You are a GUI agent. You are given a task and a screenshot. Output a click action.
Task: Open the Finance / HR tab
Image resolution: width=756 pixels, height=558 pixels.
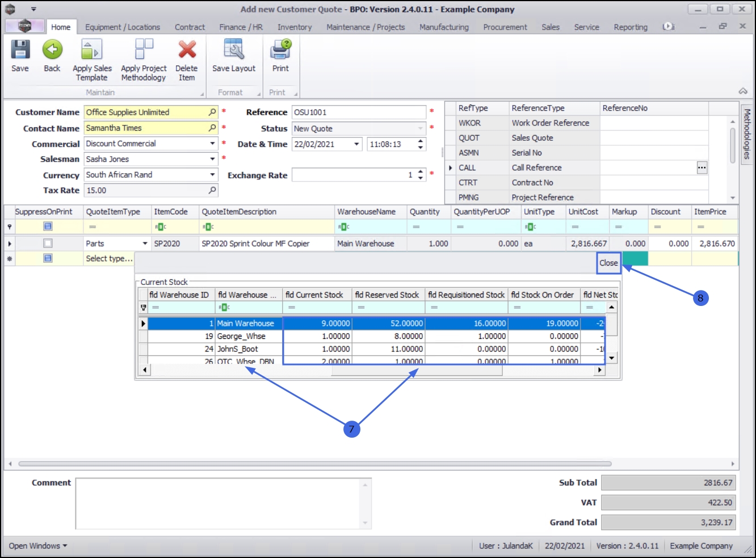point(241,27)
